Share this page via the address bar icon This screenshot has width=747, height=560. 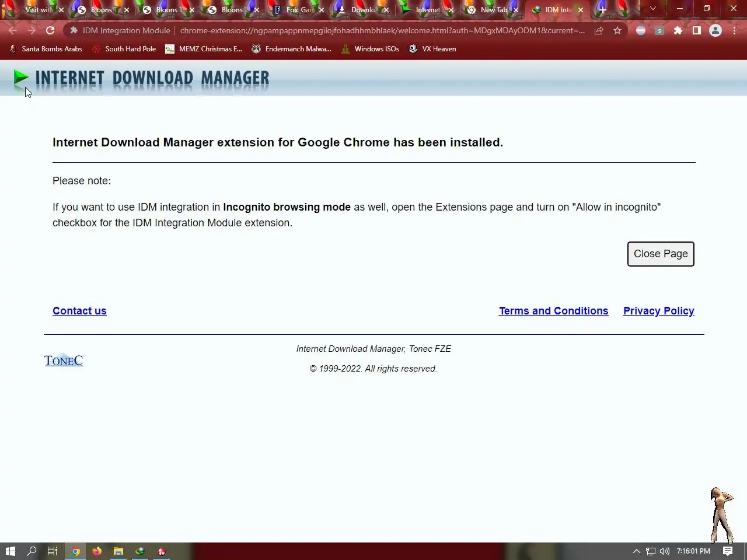click(599, 30)
